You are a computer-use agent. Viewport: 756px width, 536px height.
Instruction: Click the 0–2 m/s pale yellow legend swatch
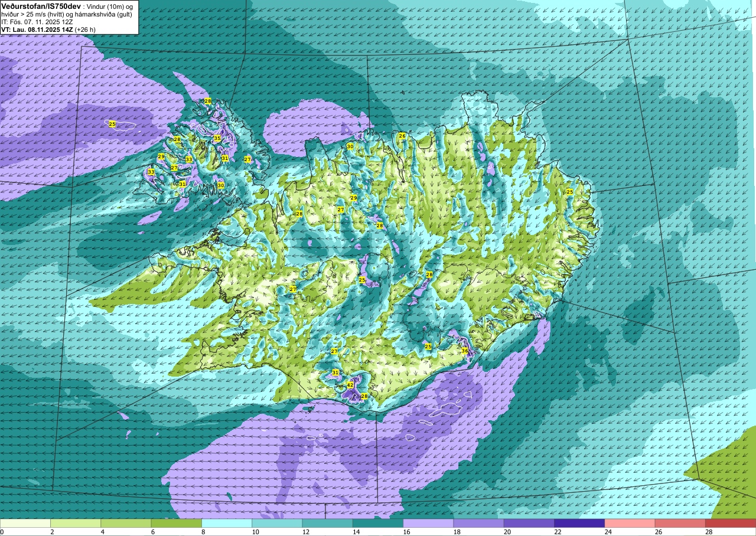click(x=25, y=523)
